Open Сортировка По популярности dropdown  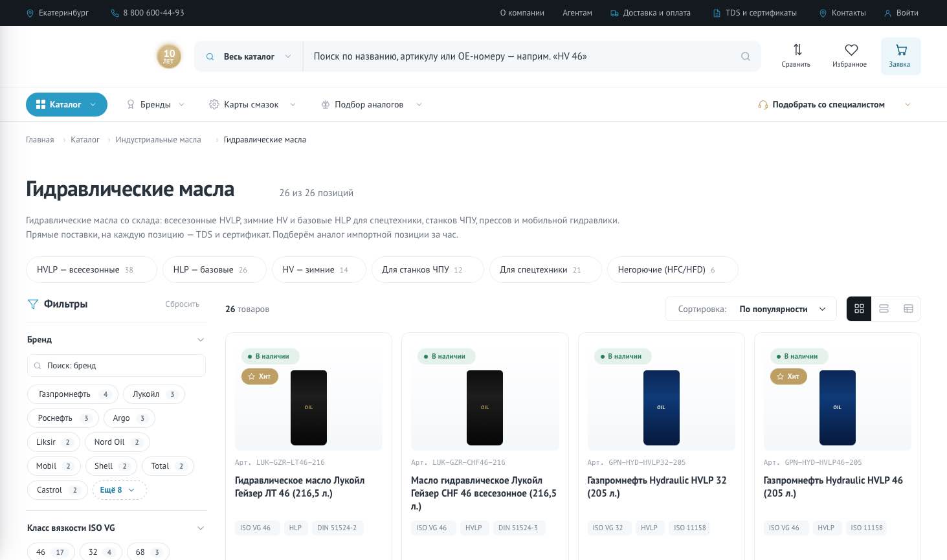point(751,309)
